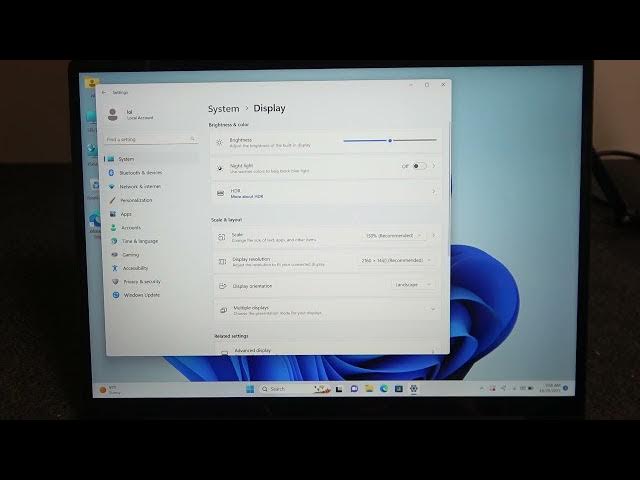Open Windows Update in the sidebar
Screen dimensions: 640x480
pos(141,295)
